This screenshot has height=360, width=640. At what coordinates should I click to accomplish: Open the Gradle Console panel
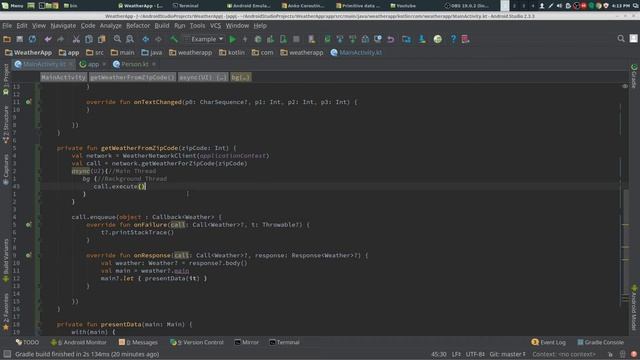coord(600,342)
